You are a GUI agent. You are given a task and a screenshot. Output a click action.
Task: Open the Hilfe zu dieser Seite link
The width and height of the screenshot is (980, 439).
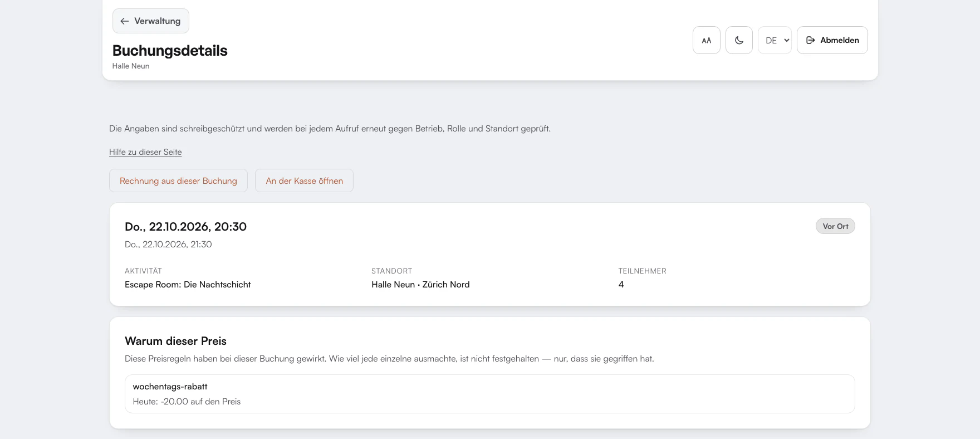click(x=145, y=152)
